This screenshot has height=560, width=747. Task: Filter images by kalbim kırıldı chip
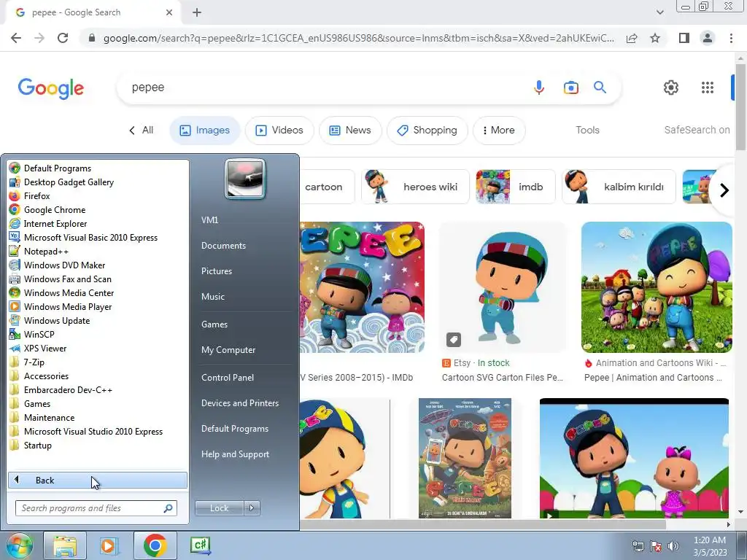(619, 187)
